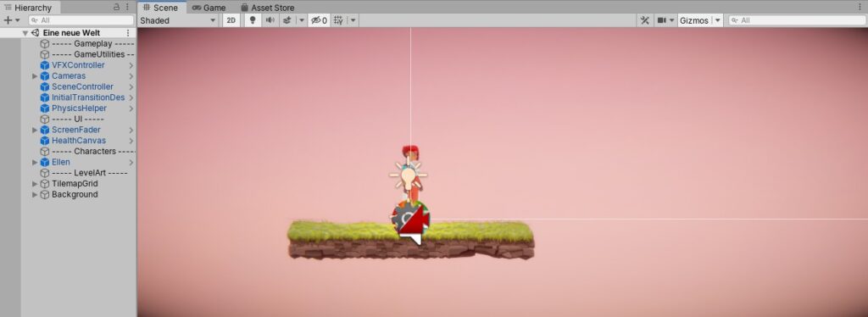Click the ScreenFader prefab cube icon

pyautogui.click(x=45, y=130)
